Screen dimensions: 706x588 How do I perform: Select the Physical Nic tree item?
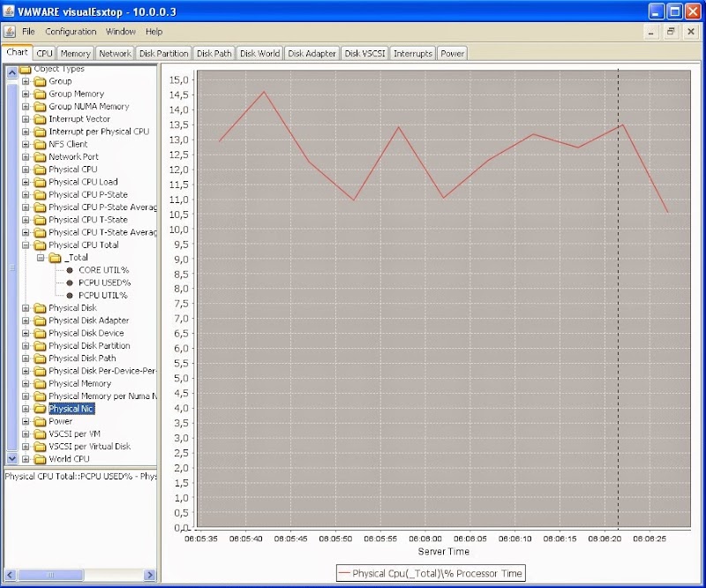point(71,409)
